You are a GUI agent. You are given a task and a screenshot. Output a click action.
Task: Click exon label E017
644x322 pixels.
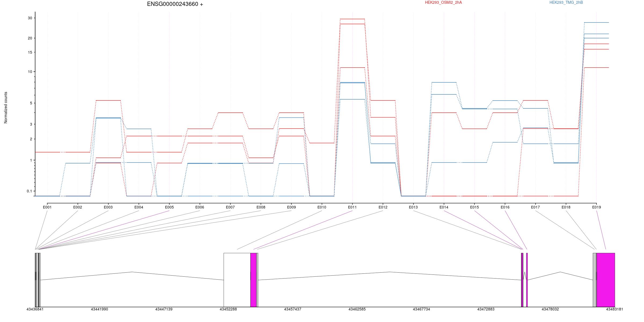[x=535, y=207]
